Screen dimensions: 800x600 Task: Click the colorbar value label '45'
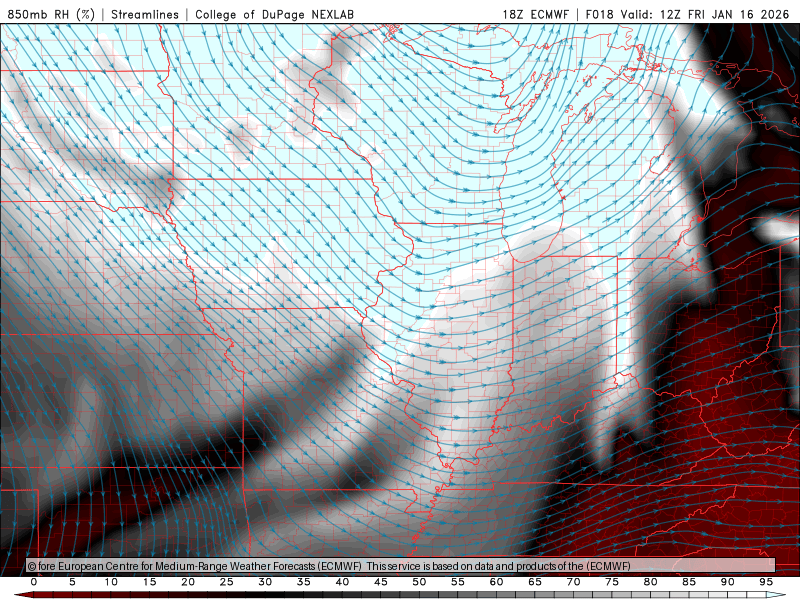(x=381, y=582)
